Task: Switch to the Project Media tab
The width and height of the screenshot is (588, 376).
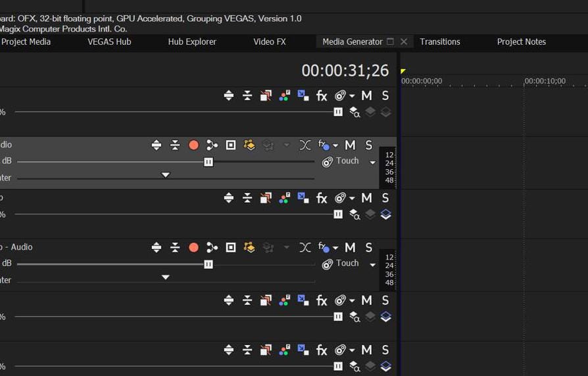Action: coord(26,41)
